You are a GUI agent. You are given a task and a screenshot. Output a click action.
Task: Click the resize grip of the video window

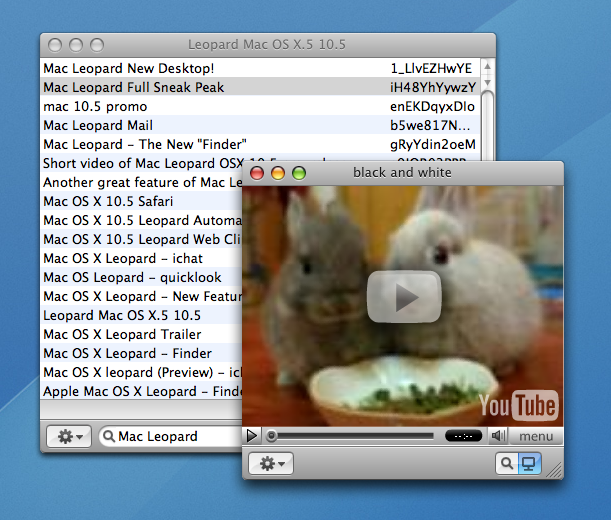pos(554,470)
